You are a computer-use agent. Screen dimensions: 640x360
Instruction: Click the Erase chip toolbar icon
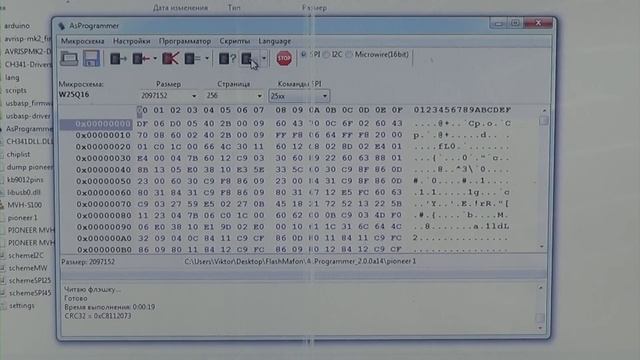(x=170, y=59)
